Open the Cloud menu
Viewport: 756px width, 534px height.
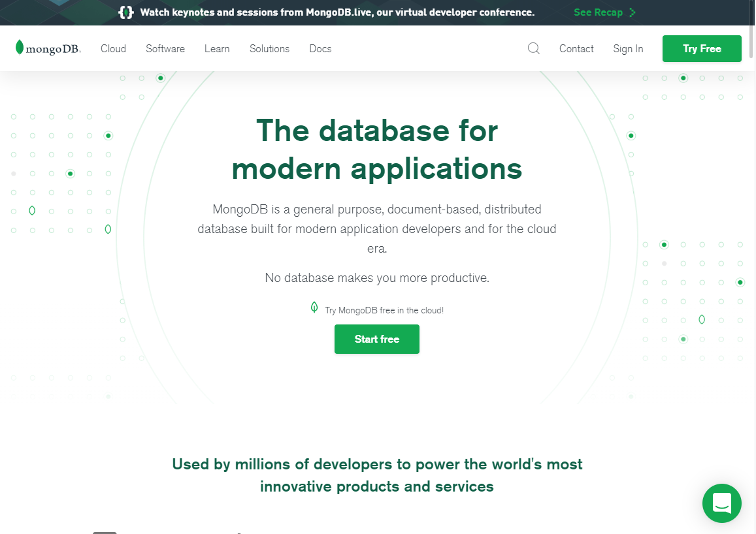click(113, 48)
